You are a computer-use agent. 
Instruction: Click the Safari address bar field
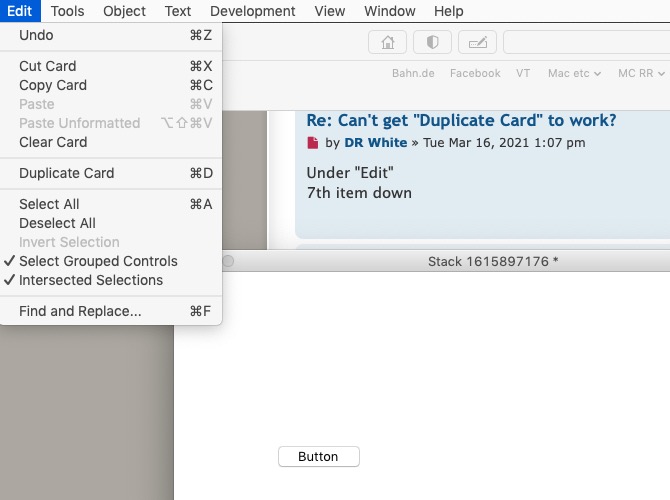(x=586, y=43)
